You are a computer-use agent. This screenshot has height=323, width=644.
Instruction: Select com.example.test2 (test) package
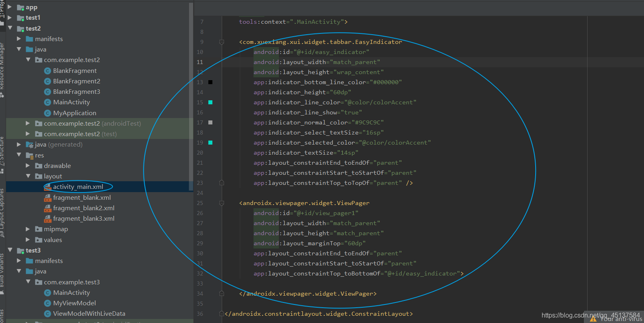[80, 134]
